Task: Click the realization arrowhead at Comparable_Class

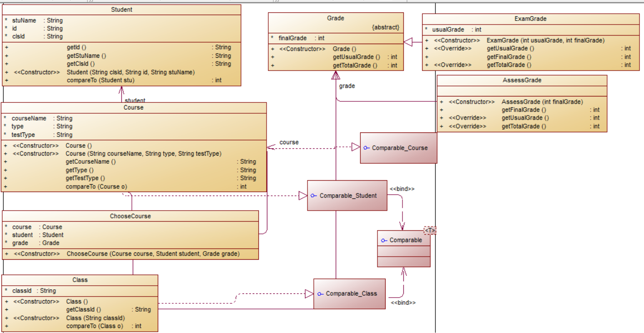Action: coord(309,294)
